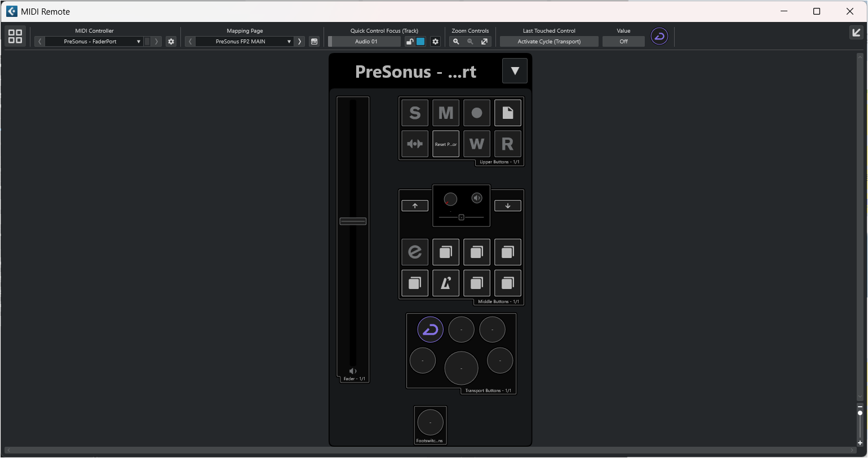The image size is (868, 458).
Task: Click the blue color swatch in Quick Control Focus
Action: (x=420, y=42)
